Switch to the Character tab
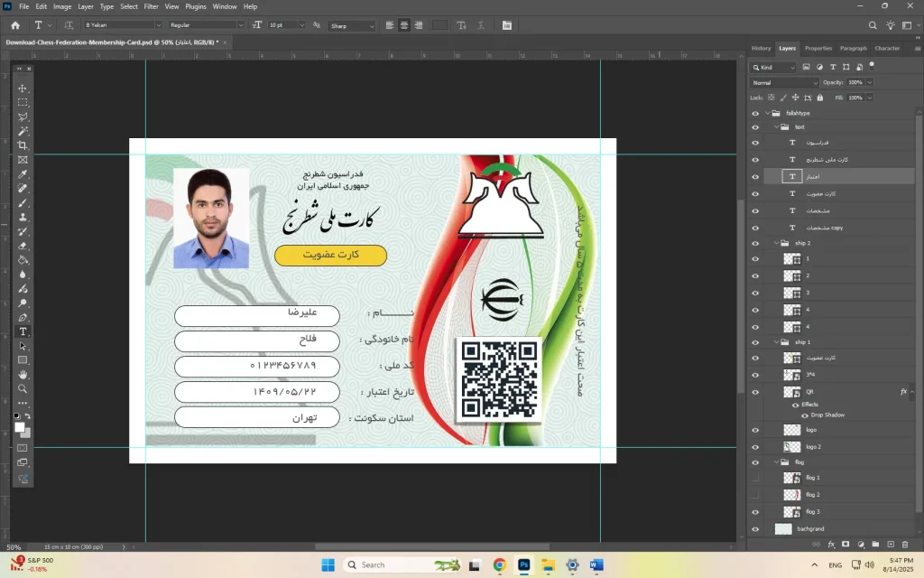The image size is (924, 578). [x=887, y=49]
